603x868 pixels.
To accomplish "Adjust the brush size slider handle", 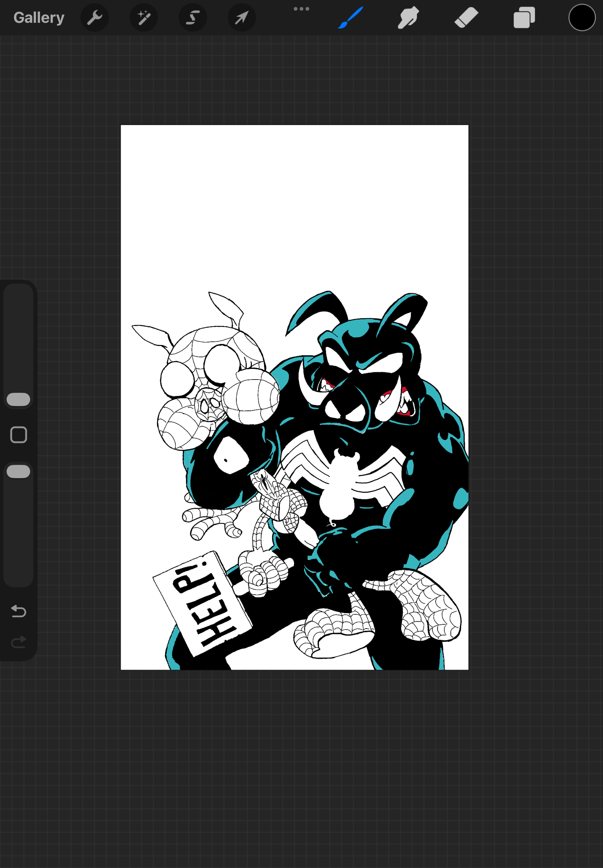I will pyautogui.click(x=18, y=399).
